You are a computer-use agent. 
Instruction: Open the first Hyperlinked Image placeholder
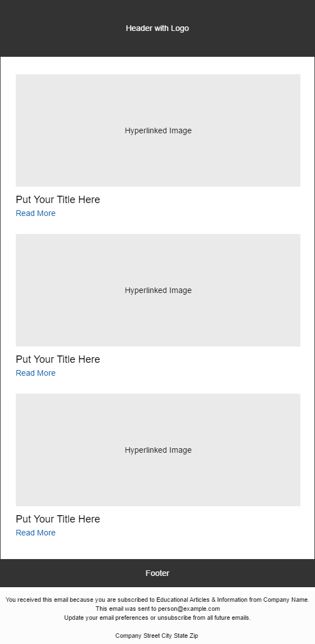(x=158, y=130)
